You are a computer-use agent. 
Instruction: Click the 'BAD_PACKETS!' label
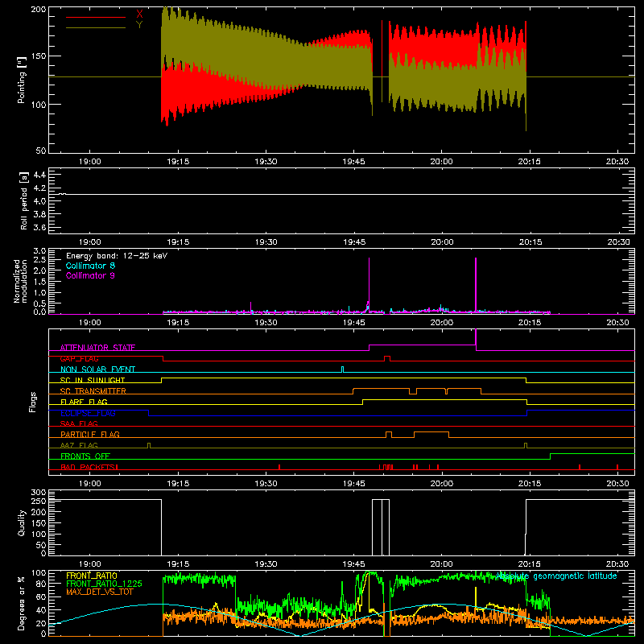coord(89,467)
